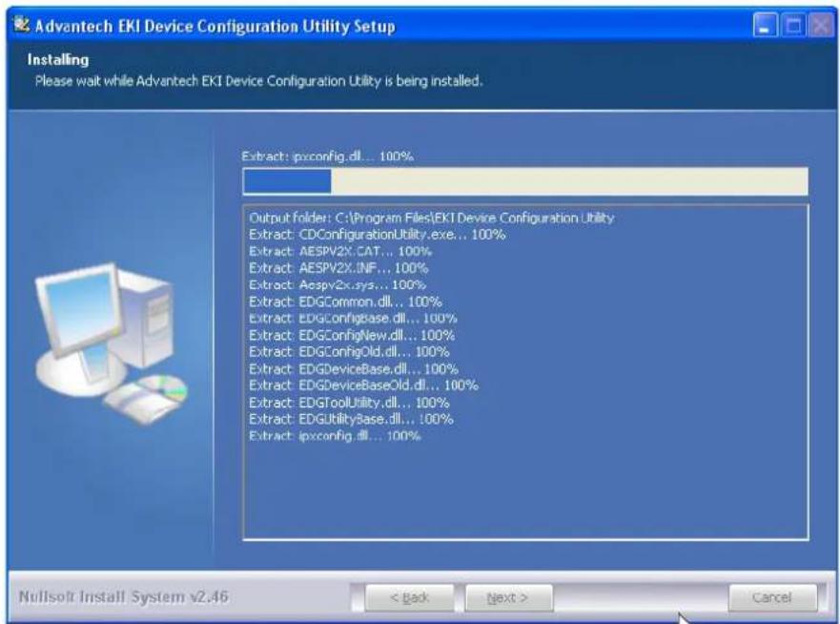Select the EDGConfigBase.dll extract line
This screenshot has width=840, height=624.
click(x=353, y=318)
